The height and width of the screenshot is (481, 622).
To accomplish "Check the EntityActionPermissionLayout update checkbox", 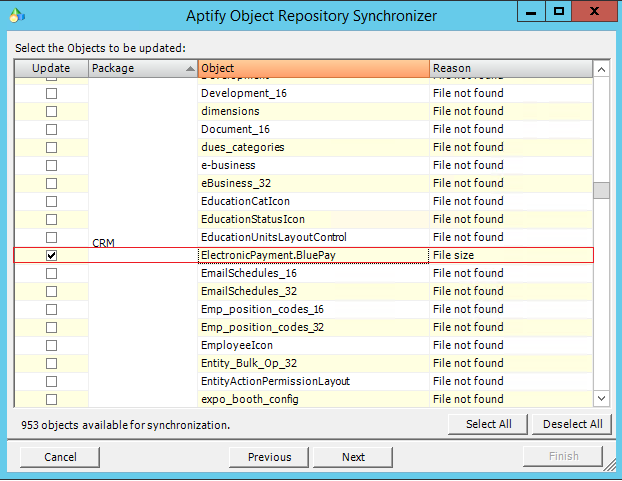I will click(x=51, y=381).
